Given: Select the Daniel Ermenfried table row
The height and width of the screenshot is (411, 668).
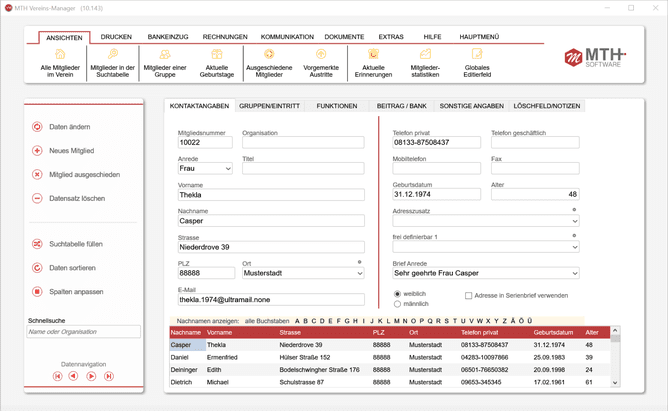Looking at the screenshot, I should tap(390, 357).
